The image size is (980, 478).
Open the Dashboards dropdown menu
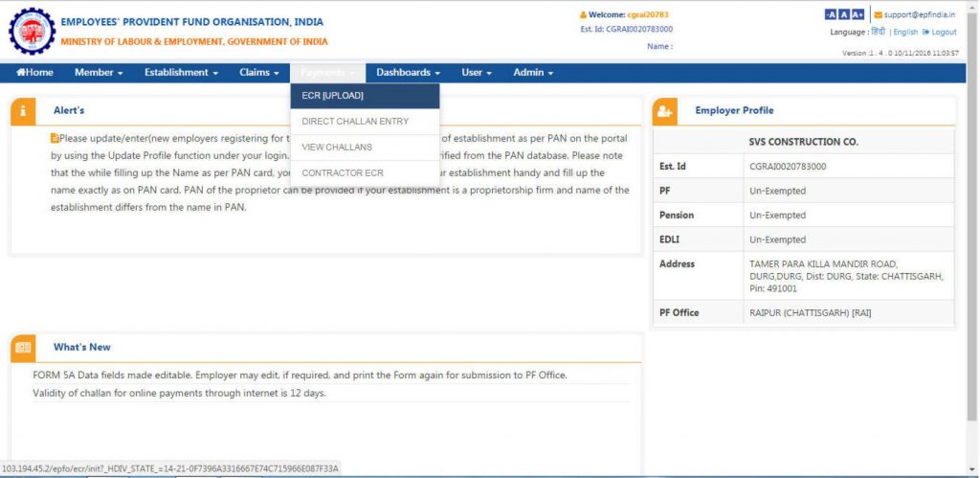coord(408,73)
